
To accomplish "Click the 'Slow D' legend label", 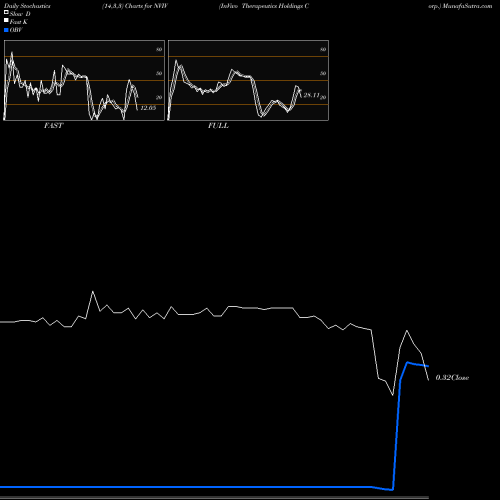I will point(20,14).
